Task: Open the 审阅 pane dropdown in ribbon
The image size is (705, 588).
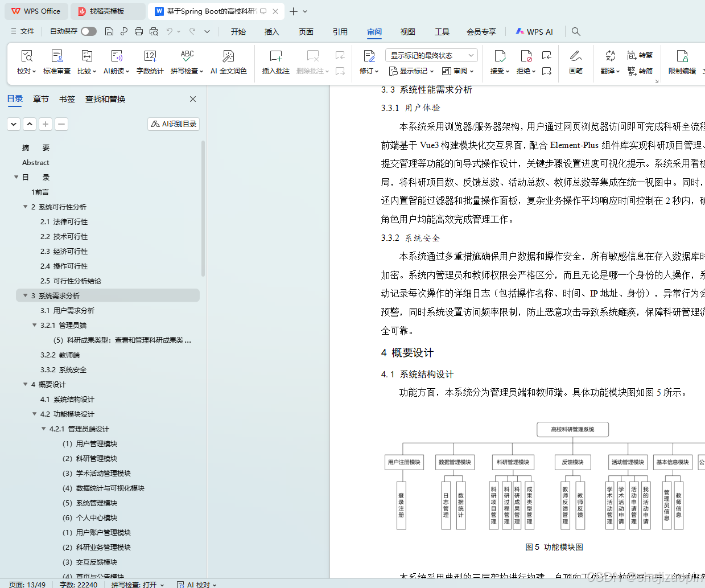Action: tap(457, 71)
